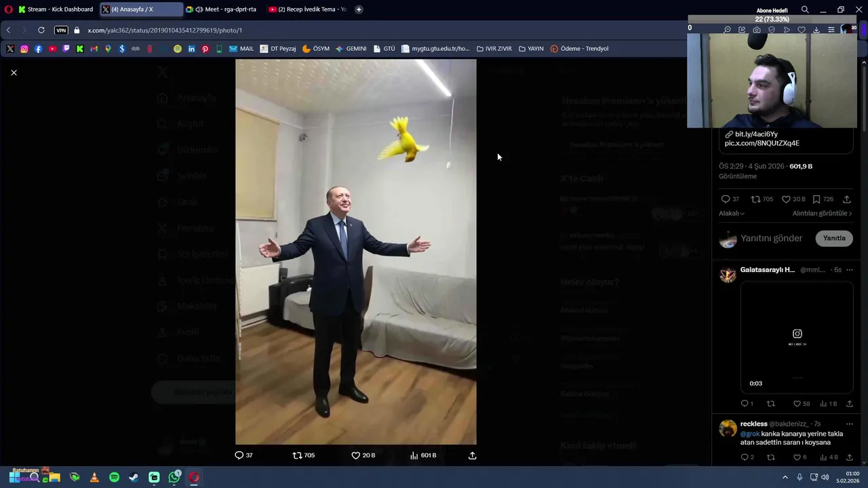Click the comment icon showing 37 in the sidebar

(726, 199)
